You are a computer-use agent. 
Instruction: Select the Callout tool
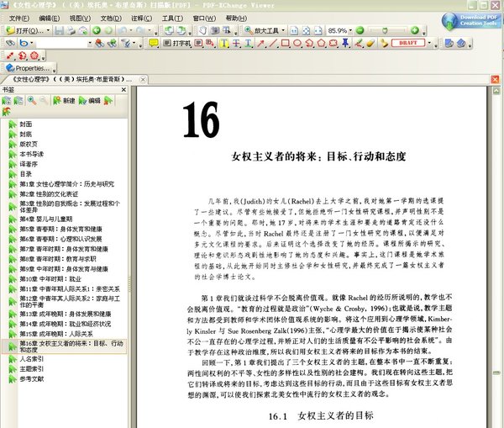(210, 43)
